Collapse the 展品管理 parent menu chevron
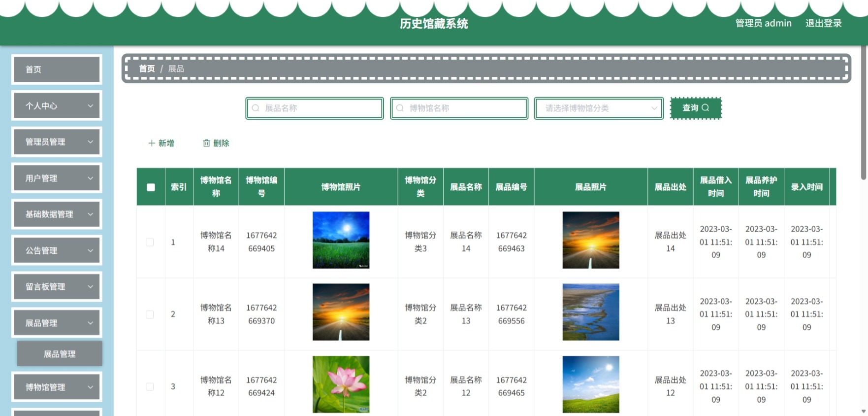The image size is (868, 416). click(x=90, y=323)
